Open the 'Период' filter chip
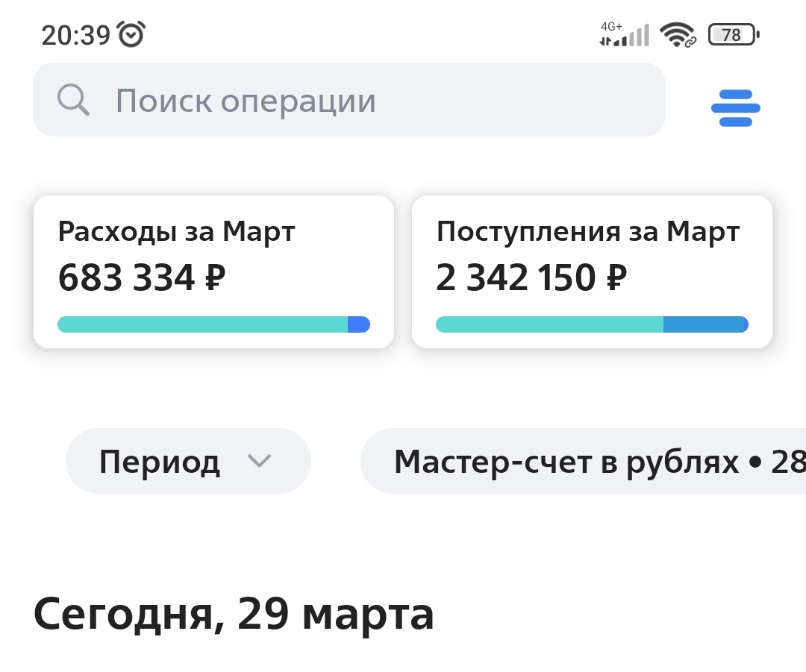The width and height of the screenshot is (806, 672). coord(160,462)
